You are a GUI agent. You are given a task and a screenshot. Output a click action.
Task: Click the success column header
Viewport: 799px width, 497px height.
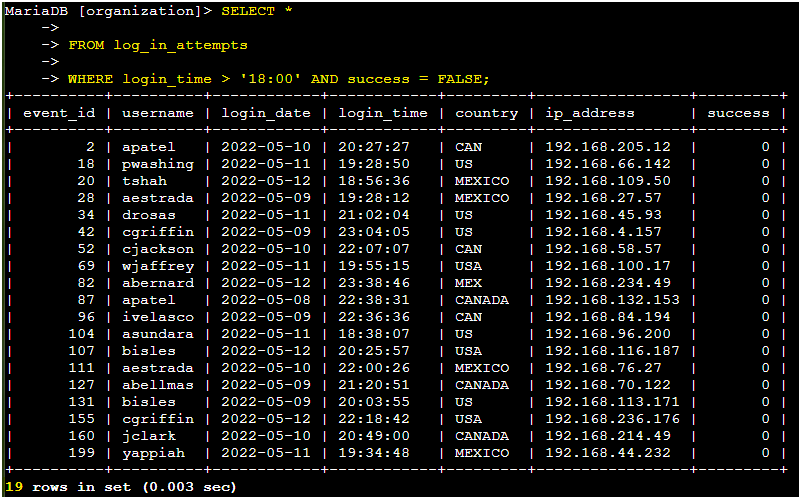click(738, 113)
